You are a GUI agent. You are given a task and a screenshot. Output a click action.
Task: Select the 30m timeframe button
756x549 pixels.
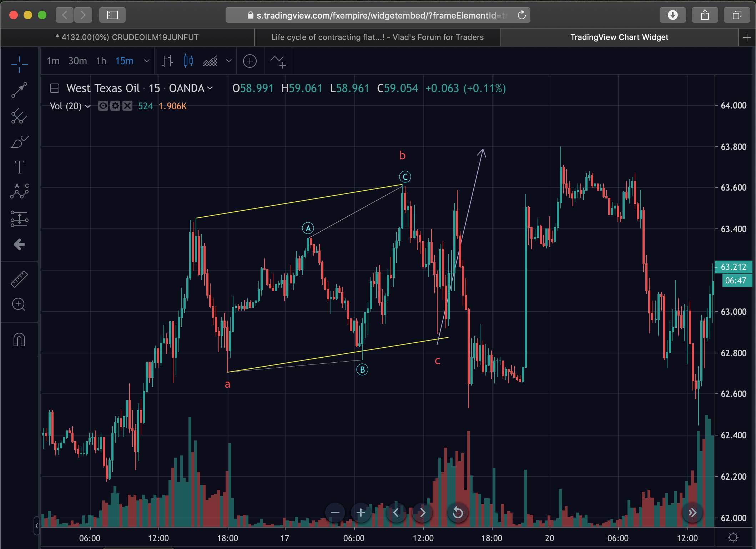tap(77, 61)
